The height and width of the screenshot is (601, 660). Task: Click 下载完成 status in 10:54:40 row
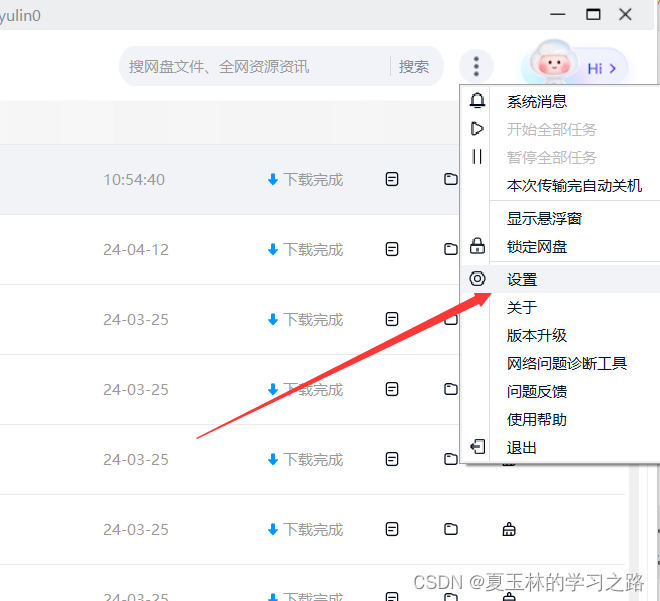[306, 180]
